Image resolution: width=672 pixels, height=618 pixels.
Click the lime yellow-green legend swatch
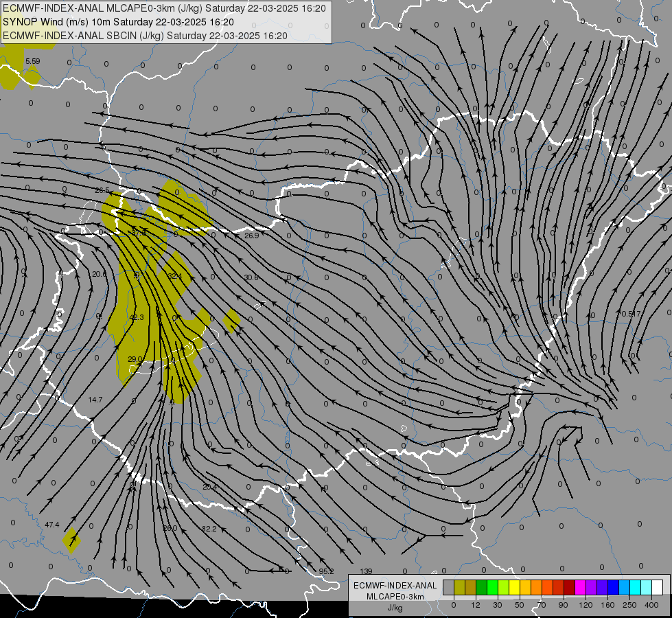pyautogui.click(x=504, y=587)
